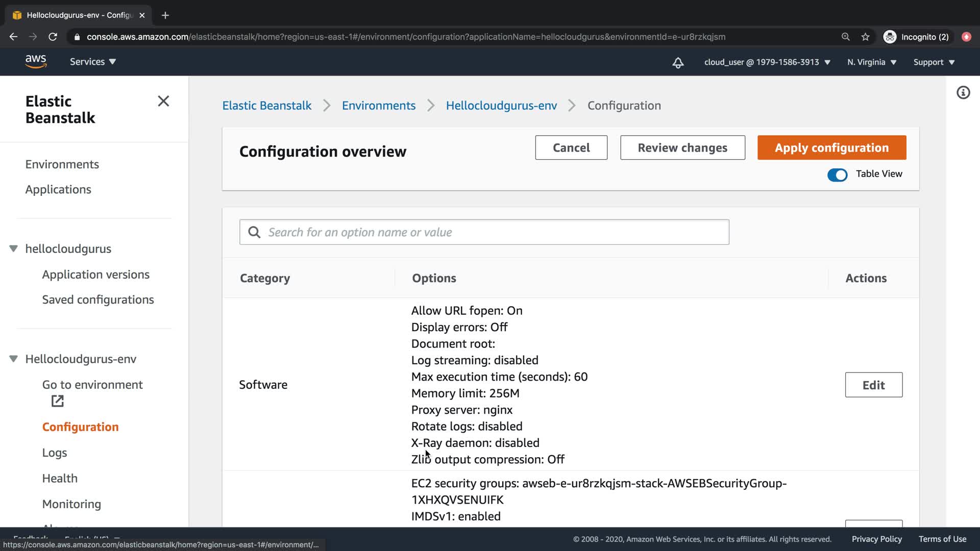Bookmark the page with the star icon
Image resolution: width=980 pixels, height=551 pixels.
click(865, 37)
